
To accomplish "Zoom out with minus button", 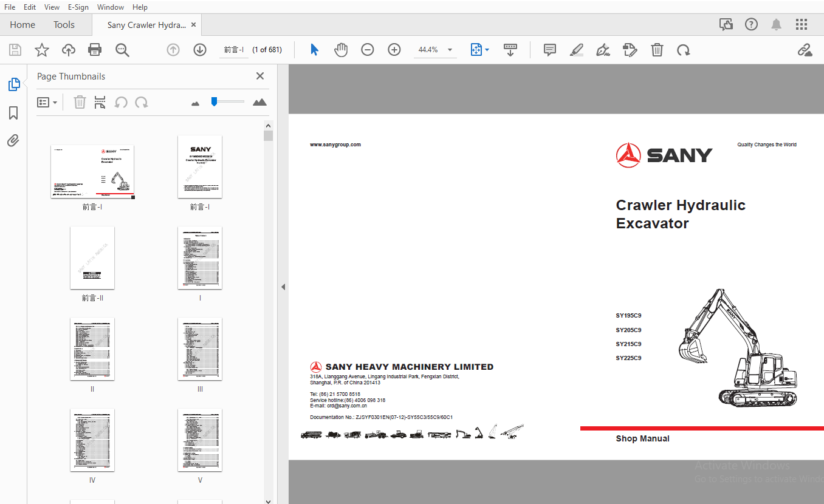I will [368, 50].
